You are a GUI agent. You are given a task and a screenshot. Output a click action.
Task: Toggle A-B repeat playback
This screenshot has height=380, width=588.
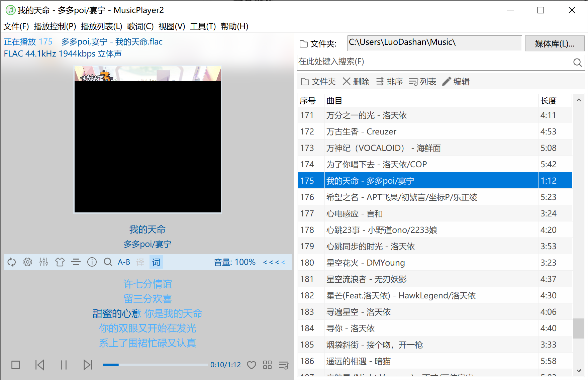123,262
